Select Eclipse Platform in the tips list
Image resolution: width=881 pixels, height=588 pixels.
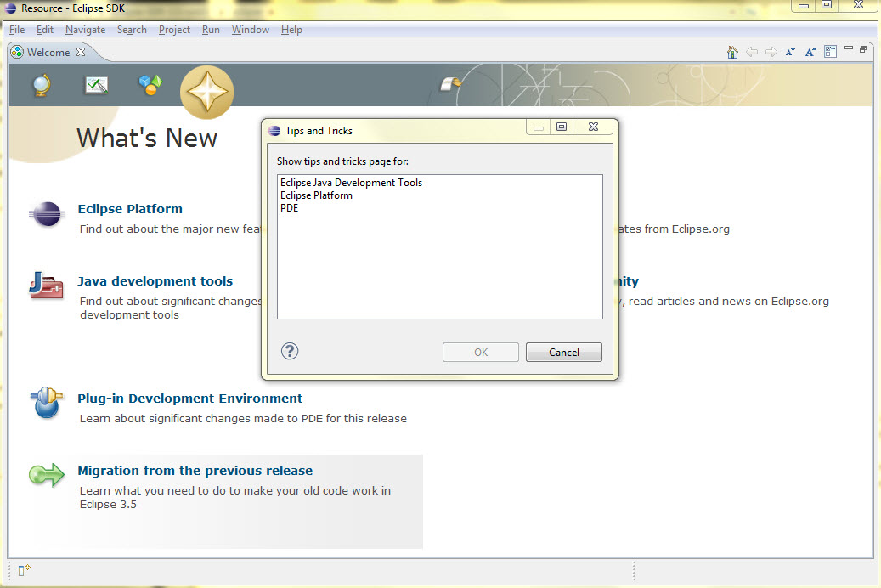coord(316,195)
